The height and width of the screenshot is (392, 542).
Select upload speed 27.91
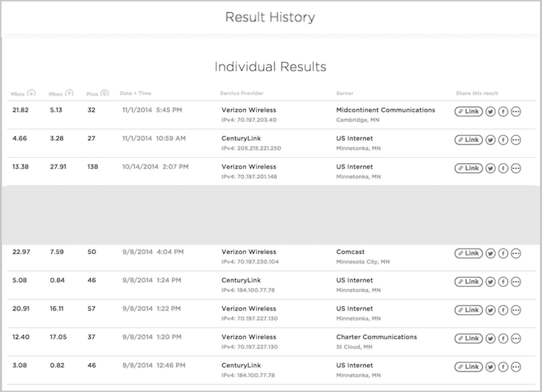[58, 167]
